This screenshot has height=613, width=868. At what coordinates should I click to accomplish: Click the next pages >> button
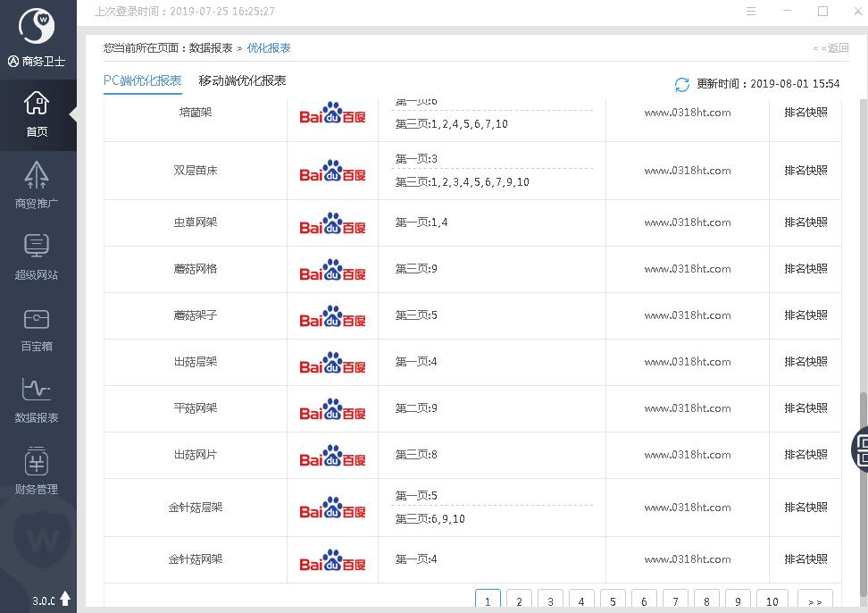coord(814,601)
